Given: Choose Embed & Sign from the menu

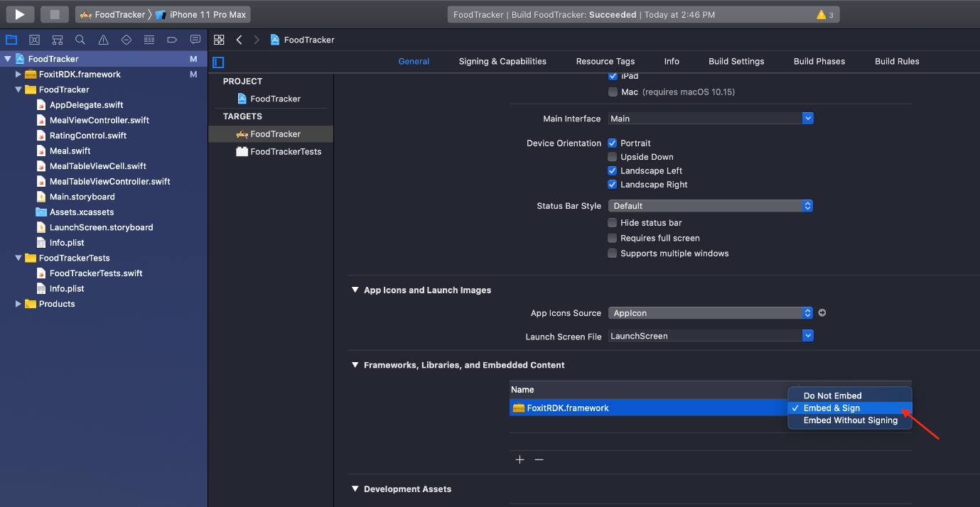Looking at the screenshot, I should pos(850,408).
